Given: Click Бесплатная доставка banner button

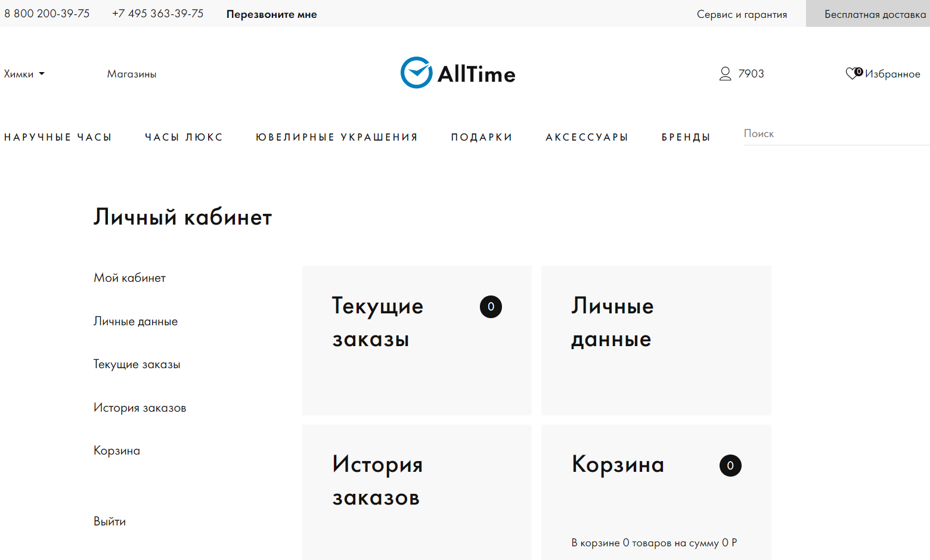Looking at the screenshot, I should click(x=868, y=14).
